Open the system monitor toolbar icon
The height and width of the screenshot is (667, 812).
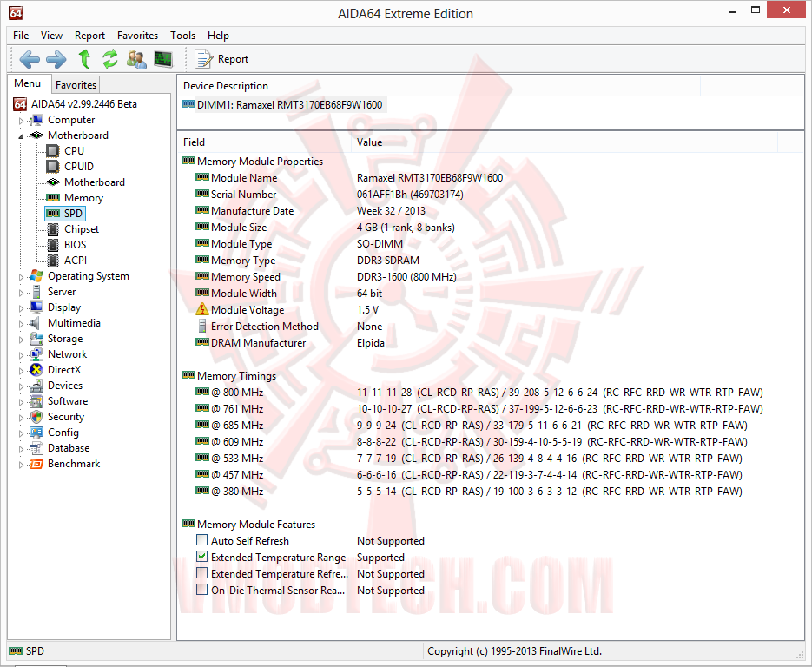pyautogui.click(x=163, y=59)
